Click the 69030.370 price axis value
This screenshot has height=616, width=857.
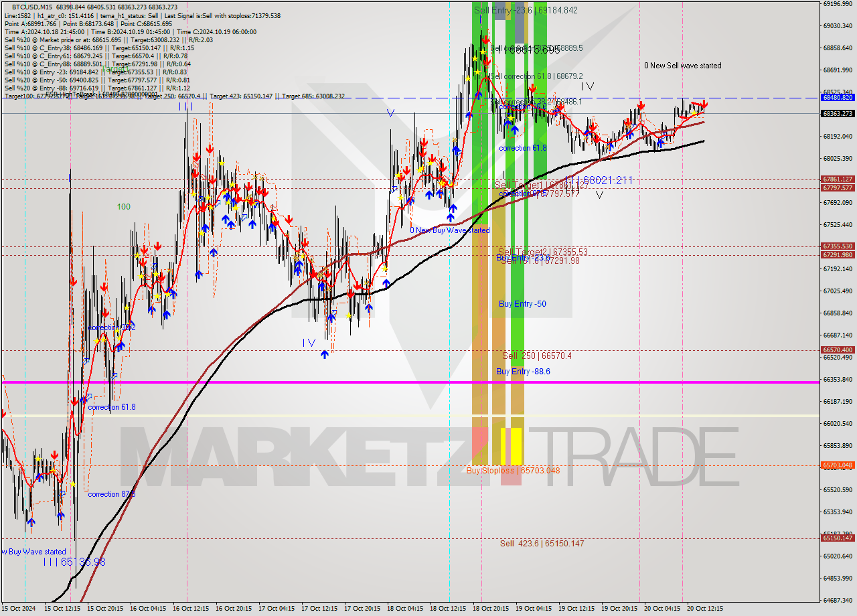point(837,26)
